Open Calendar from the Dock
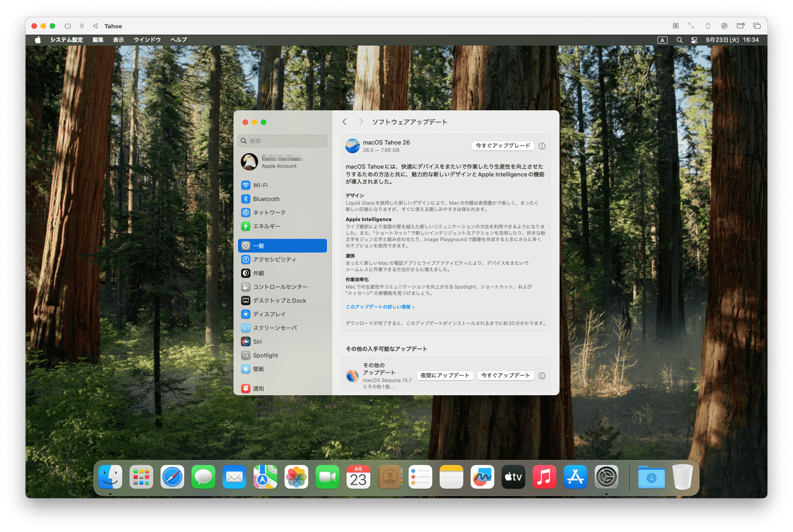Screen dimensions: 793x532 point(358,477)
